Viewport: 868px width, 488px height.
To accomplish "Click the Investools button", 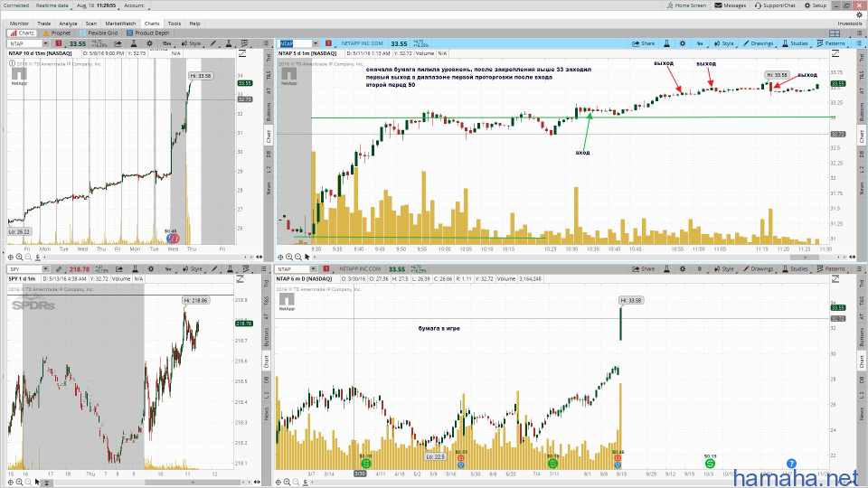I will tap(849, 23).
